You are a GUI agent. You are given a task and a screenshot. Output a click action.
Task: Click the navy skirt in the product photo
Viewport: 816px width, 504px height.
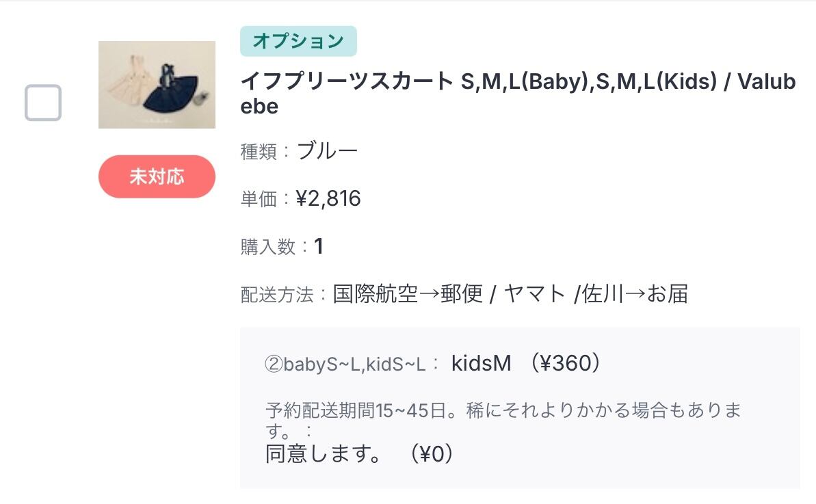tap(173, 89)
